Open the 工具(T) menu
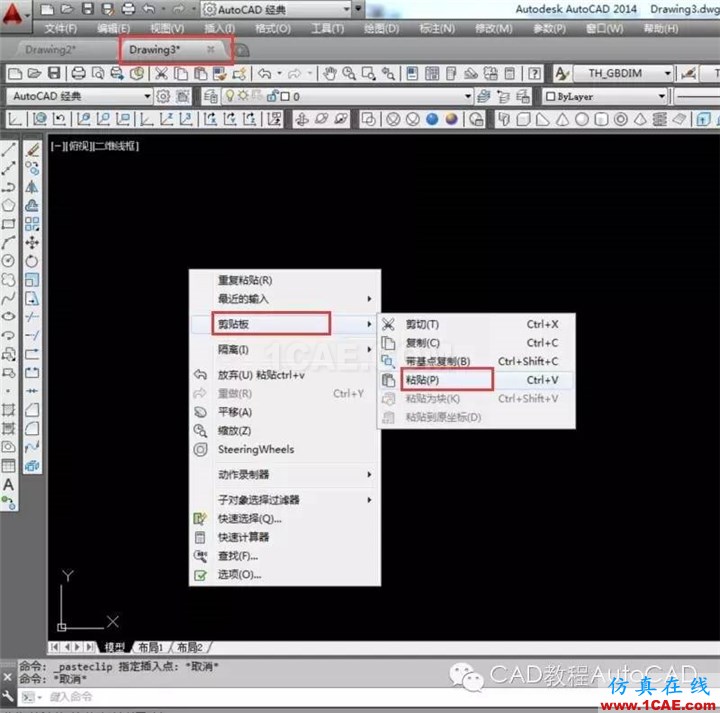 coord(327,28)
